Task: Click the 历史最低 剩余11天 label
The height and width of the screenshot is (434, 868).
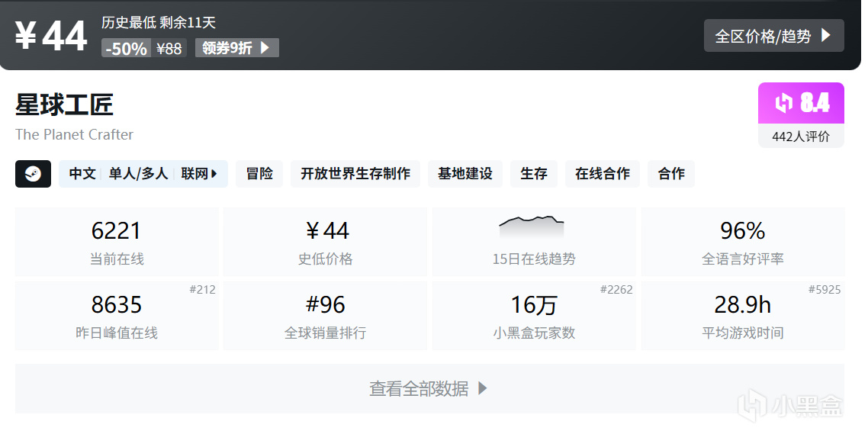Action: click(159, 23)
